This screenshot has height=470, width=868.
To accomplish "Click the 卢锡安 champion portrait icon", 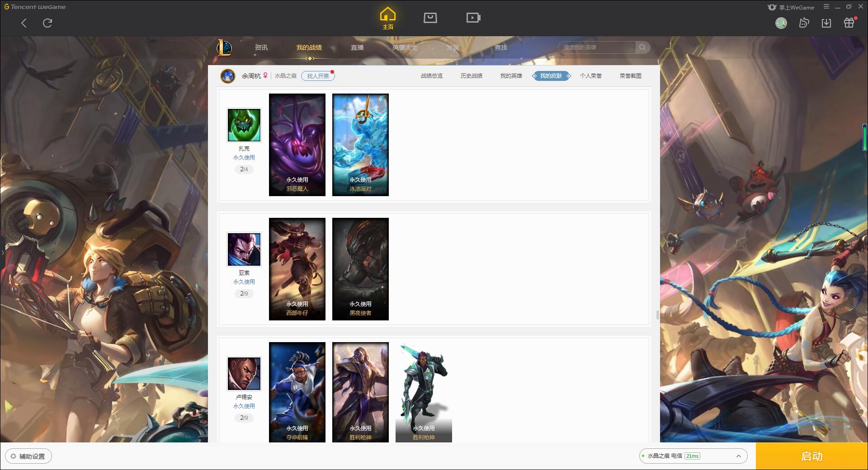I will tap(244, 374).
